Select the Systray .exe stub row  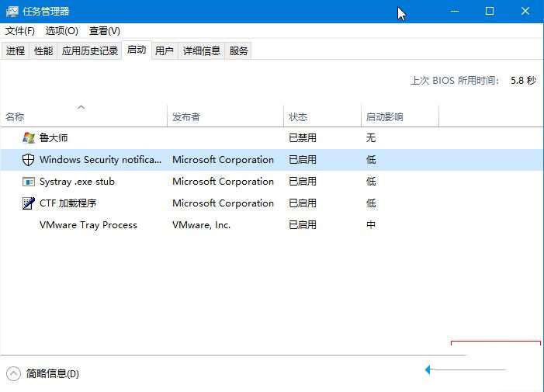(272, 182)
